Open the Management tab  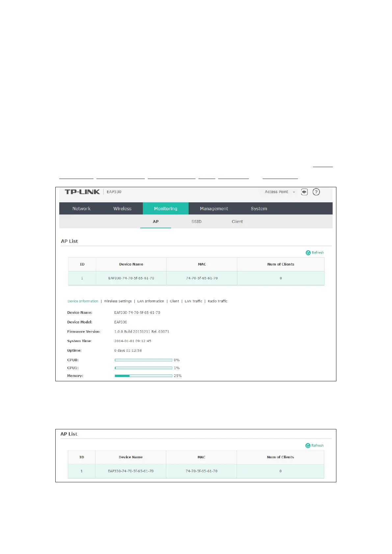[214, 209]
